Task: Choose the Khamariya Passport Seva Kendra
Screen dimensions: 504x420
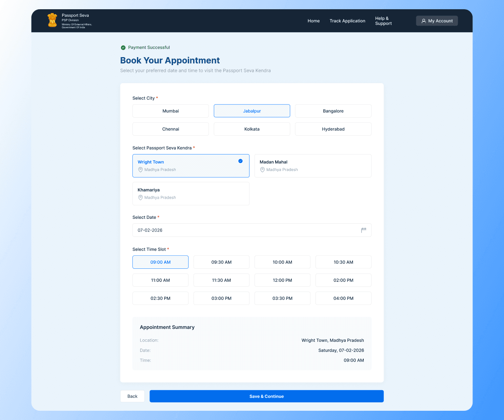Action: click(191, 194)
